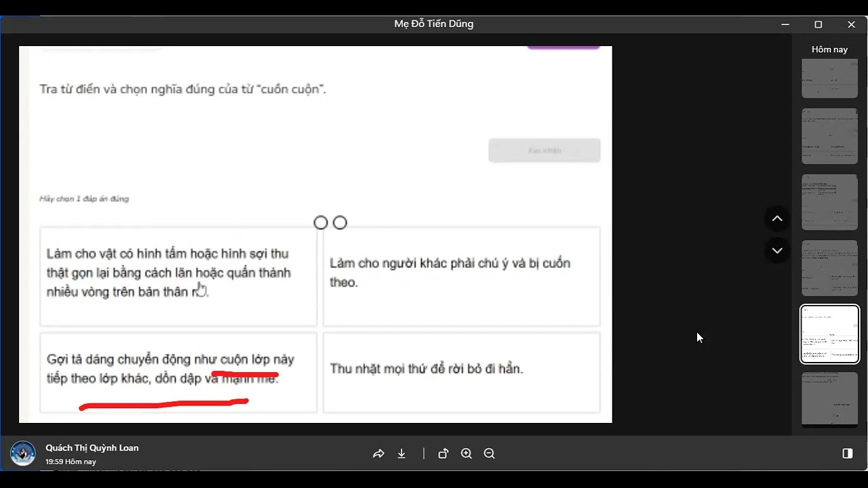Click the question text 'Tra từ điển và chọn nghĩa đúng'
Screen dimensions: 868x488
point(183,89)
